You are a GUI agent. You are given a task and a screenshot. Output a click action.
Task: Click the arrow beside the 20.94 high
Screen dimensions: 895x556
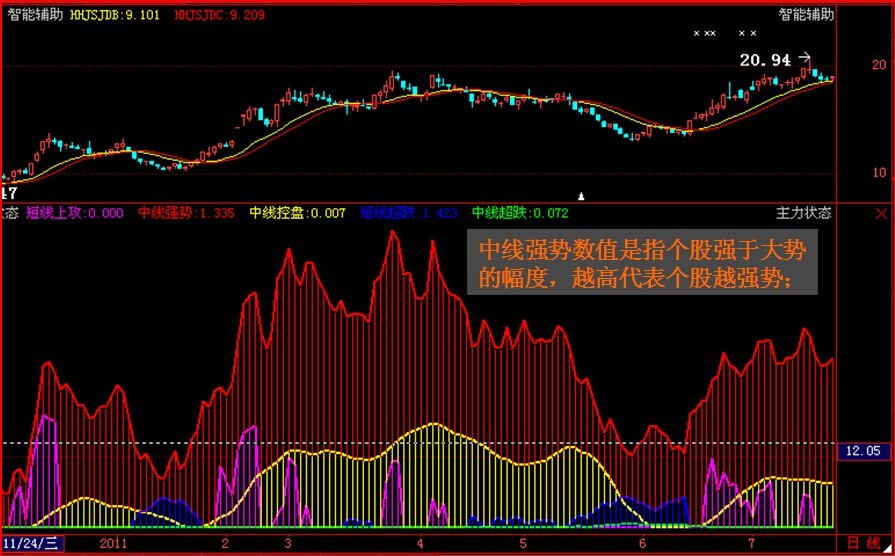point(804,60)
